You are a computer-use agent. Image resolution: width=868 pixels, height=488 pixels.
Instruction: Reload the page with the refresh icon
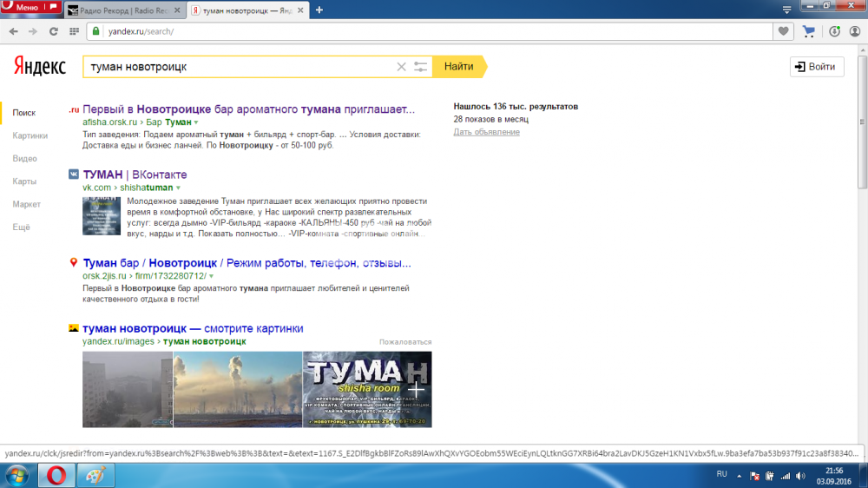pyautogui.click(x=53, y=31)
